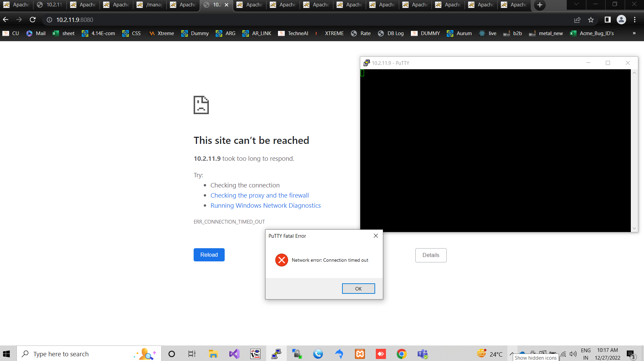The image size is (644, 361).
Task: Open Xtreme bookmark
Action: (x=162, y=33)
